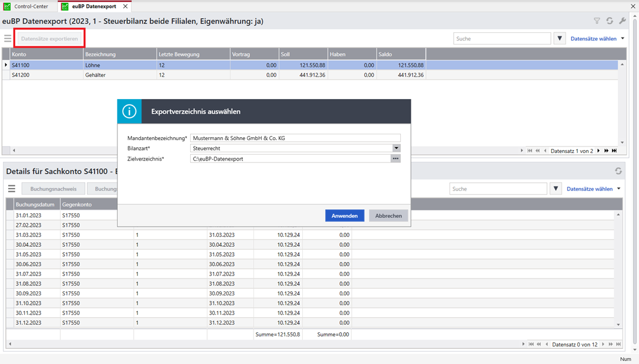Click the refresh icon beside the wrench

tap(610, 21)
